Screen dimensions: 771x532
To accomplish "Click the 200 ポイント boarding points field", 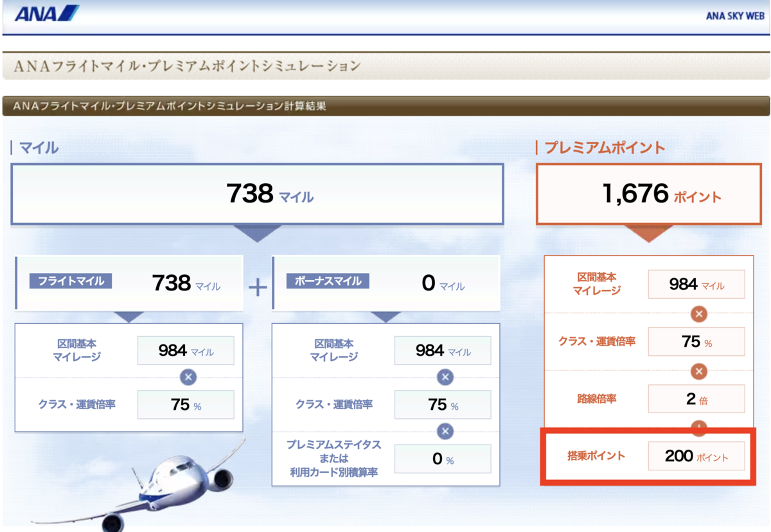I will click(696, 456).
